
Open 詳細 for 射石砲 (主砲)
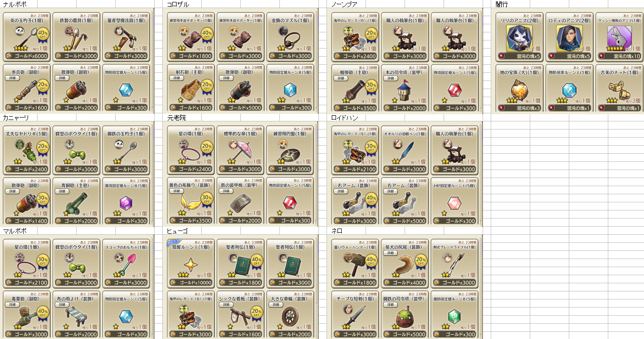pyautogui.click(x=177, y=78)
